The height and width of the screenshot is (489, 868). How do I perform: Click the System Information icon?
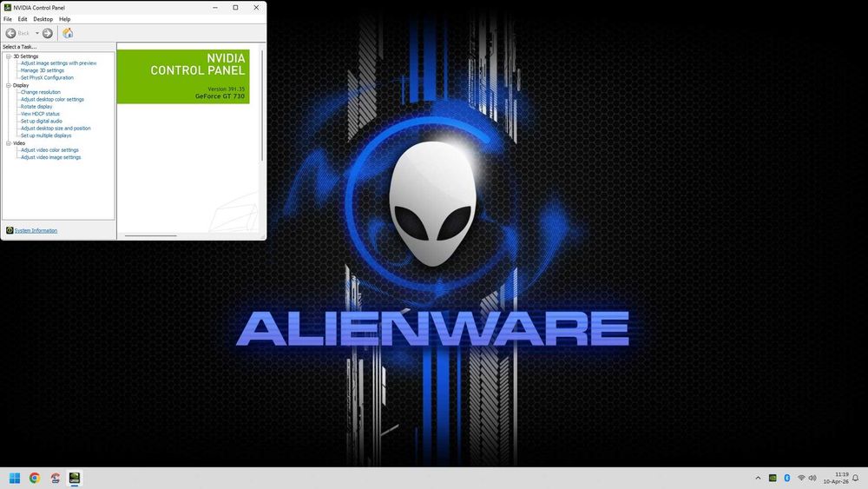(10, 230)
